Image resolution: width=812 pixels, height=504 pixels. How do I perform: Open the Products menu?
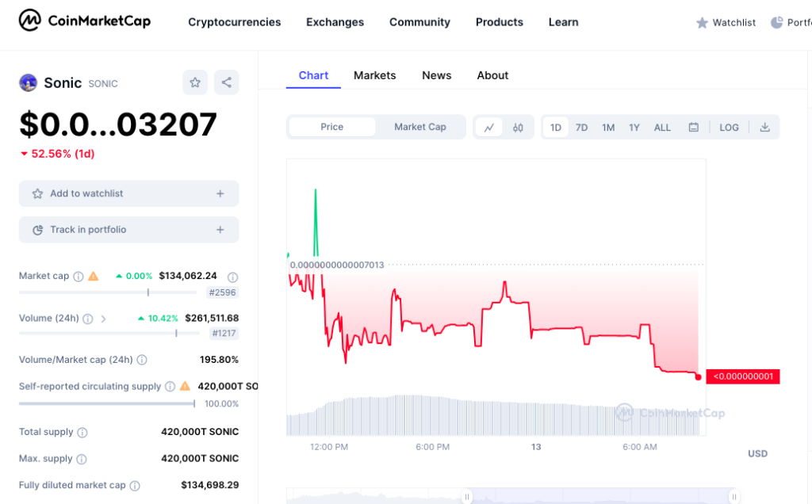coord(499,22)
